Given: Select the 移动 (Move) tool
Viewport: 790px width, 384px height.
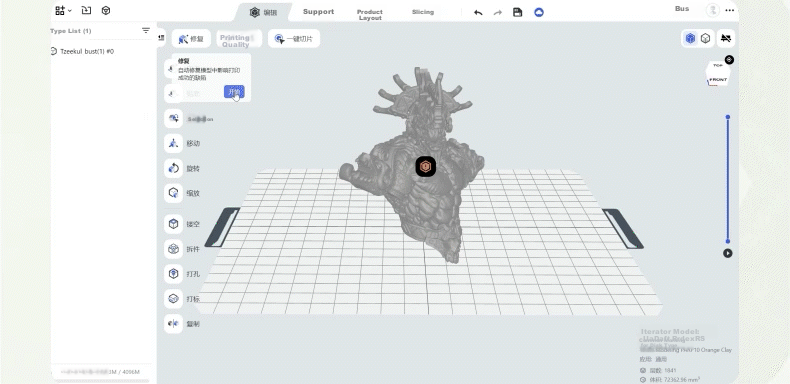Looking at the screenshot, I should pyautogui.click(x=173, y=143).
